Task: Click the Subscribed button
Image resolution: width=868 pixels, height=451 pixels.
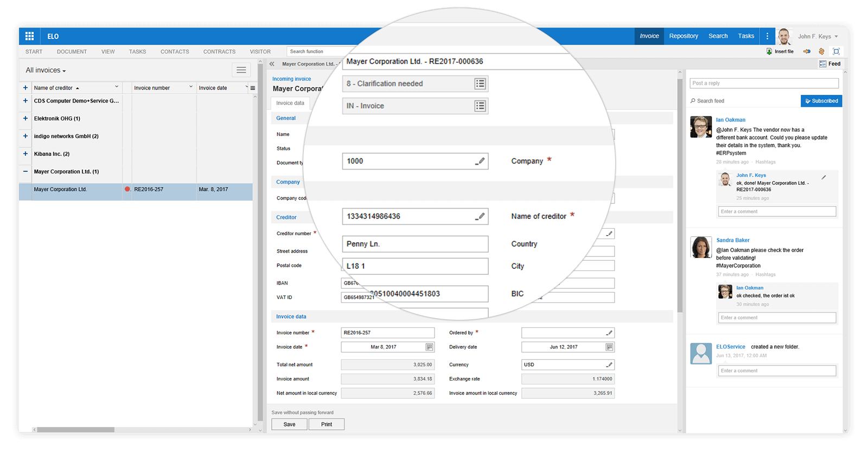Action: click(821, 101)
